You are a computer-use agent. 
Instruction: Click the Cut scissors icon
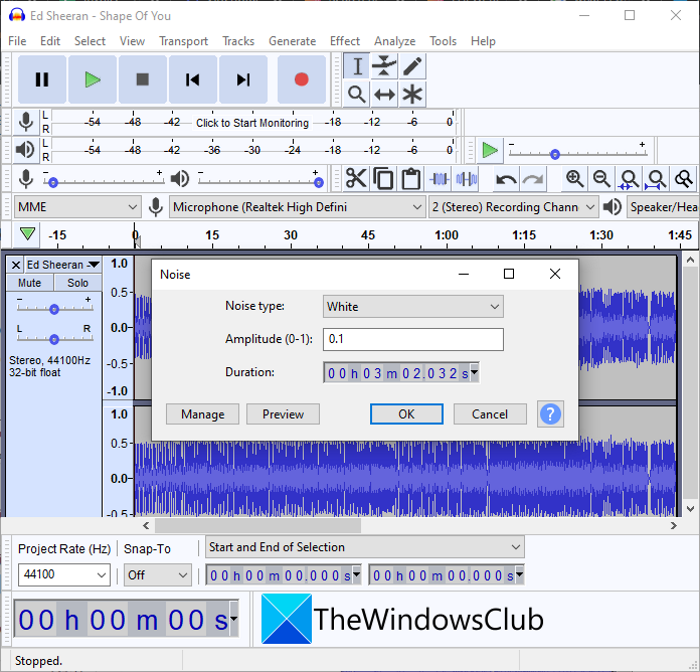click(x=356, y=179)
